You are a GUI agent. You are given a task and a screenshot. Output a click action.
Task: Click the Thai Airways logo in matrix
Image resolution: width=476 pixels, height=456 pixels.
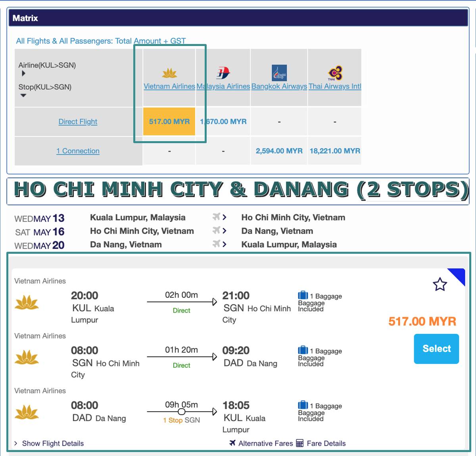click(x=335, y=73)
